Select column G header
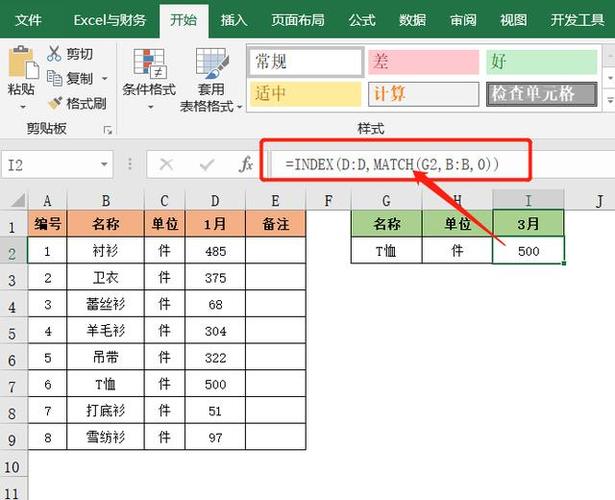 coord(386,200)
